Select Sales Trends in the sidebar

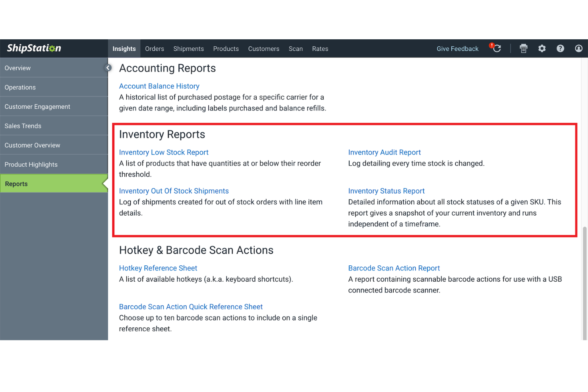pos(23,126)
